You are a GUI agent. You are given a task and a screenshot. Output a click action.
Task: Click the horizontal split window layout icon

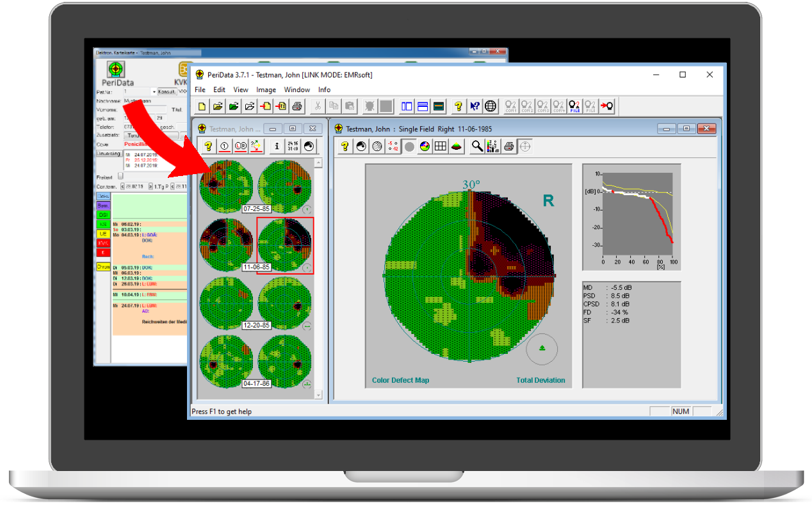point(423,106)
